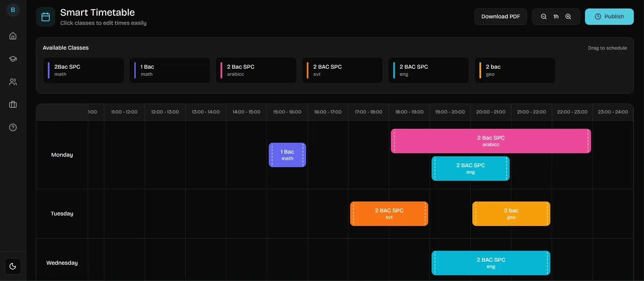
Task: Click Monday's pink 2 Bac SPC arabicc block
Action: point(491,141)
